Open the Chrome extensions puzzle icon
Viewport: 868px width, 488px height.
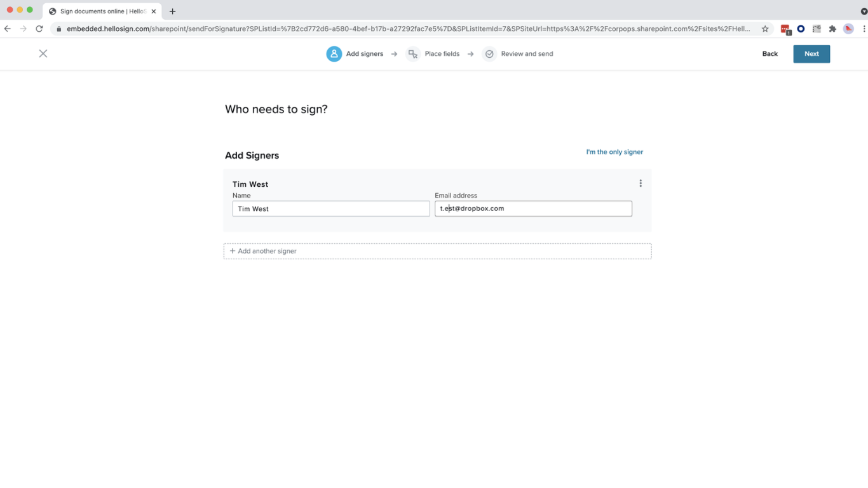pyautogui.click(x=832, y=29)
